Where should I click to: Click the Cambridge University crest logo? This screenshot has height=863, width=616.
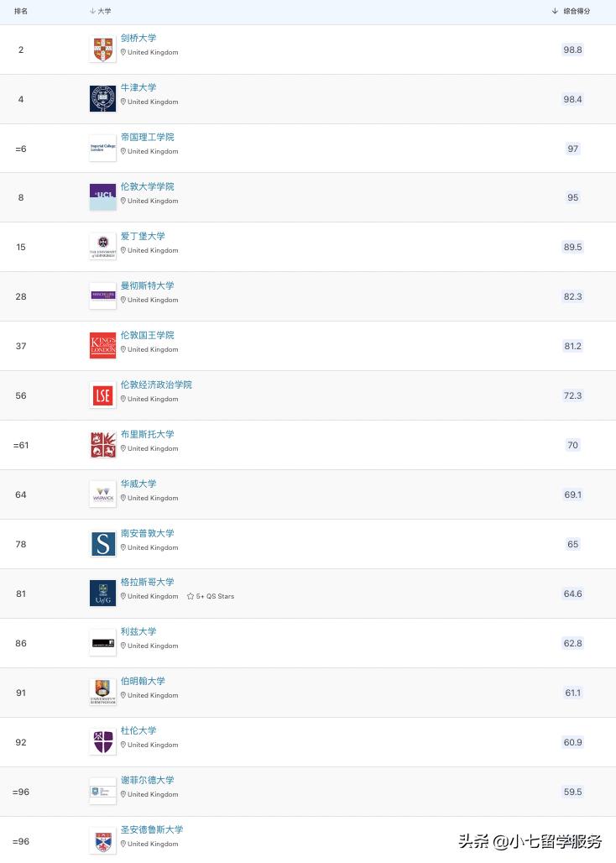click(x=103, y=50)
